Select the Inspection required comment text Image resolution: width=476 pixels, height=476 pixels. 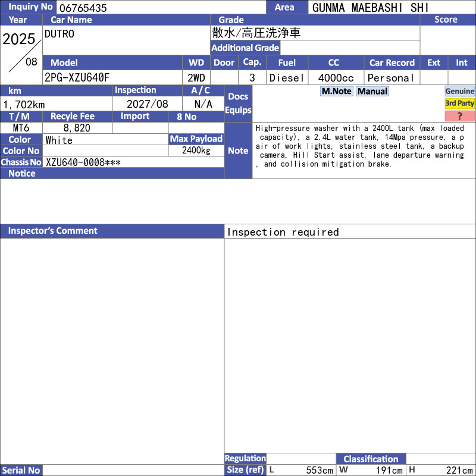(x=283, y=232)
